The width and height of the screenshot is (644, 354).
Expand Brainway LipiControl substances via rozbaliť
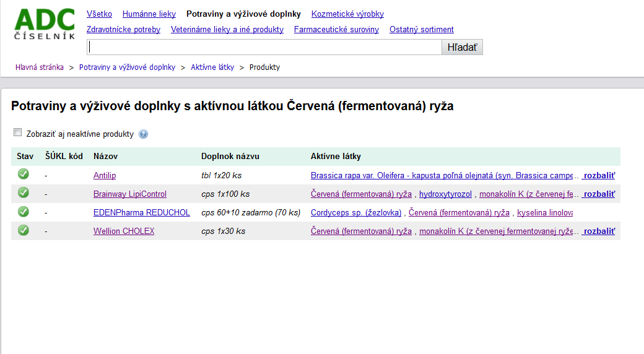click(599, 194)
